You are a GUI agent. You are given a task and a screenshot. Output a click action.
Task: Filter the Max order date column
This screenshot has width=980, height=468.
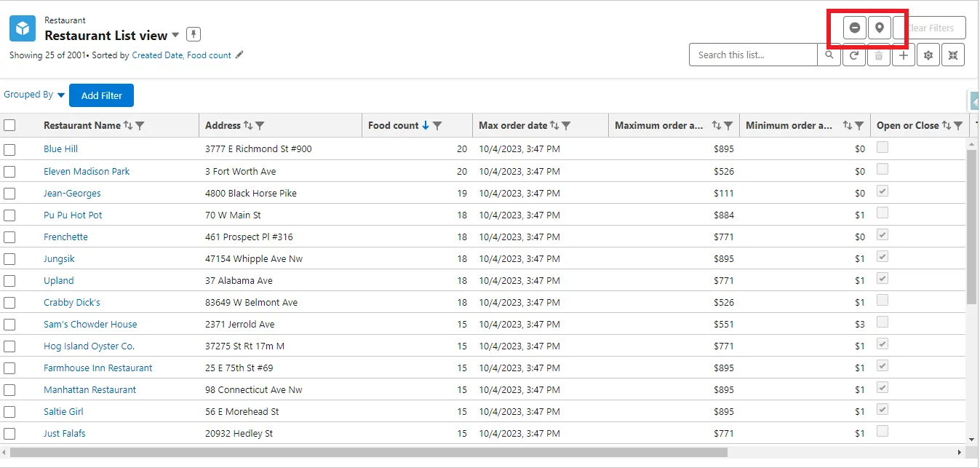pos(566,125)
